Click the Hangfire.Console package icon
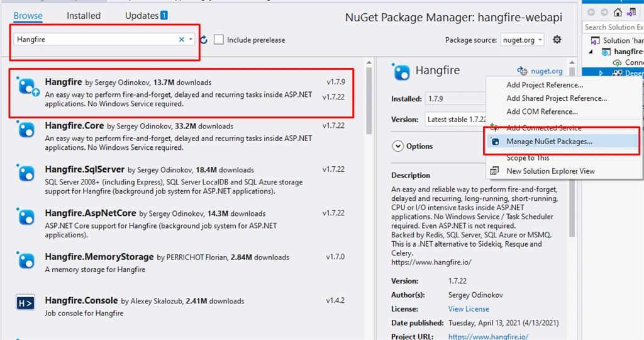Viewport: 644px width, 340px height. (x=25, y=303)
